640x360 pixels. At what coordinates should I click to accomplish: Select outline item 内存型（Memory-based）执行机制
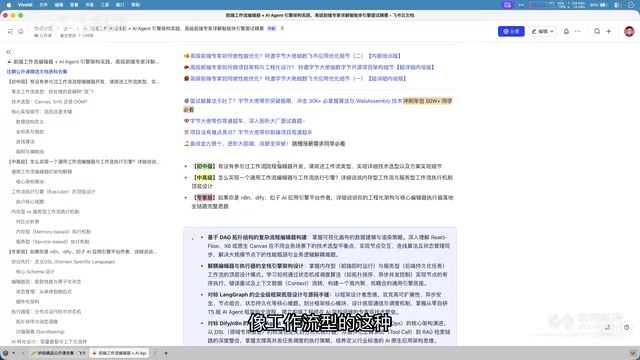[x=53, y=231]
